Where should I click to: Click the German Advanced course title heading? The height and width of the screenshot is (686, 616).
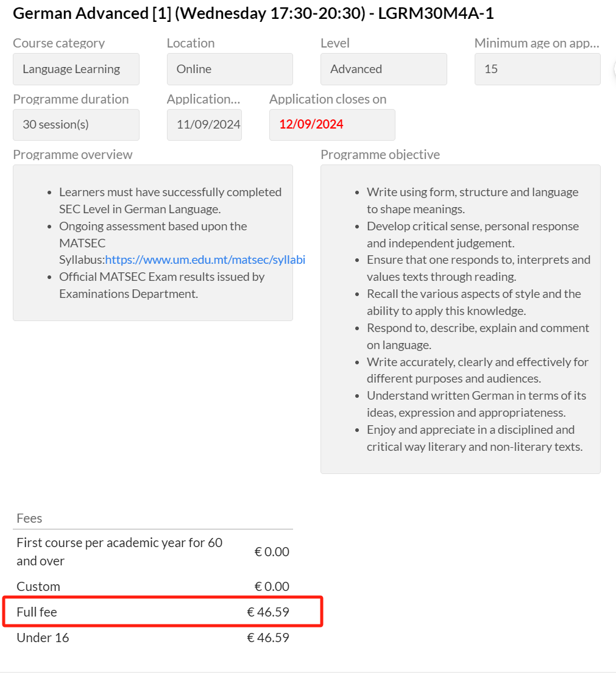coord(253,14)
